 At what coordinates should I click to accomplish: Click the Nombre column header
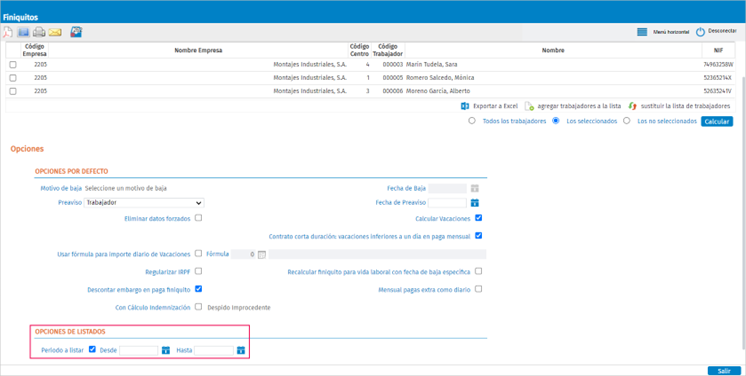(553, 50)
